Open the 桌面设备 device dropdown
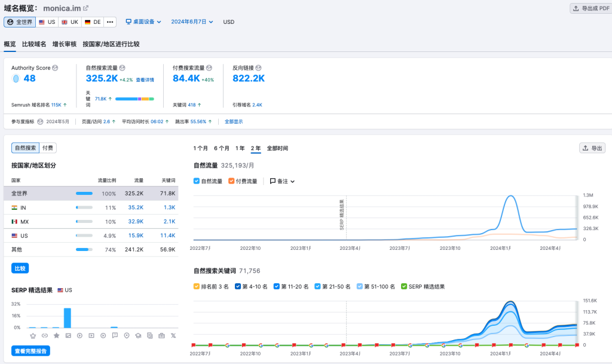 point(143,22)
